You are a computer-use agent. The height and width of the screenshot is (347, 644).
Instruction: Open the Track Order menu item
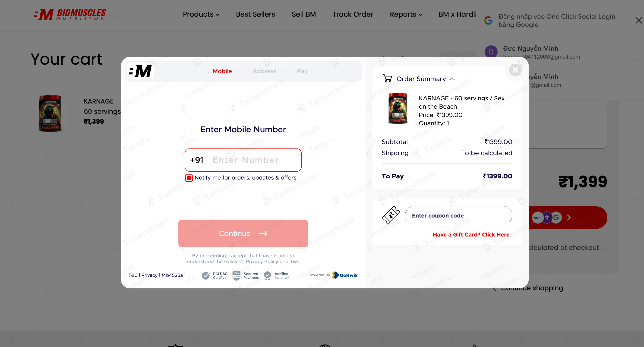point(353,15)
